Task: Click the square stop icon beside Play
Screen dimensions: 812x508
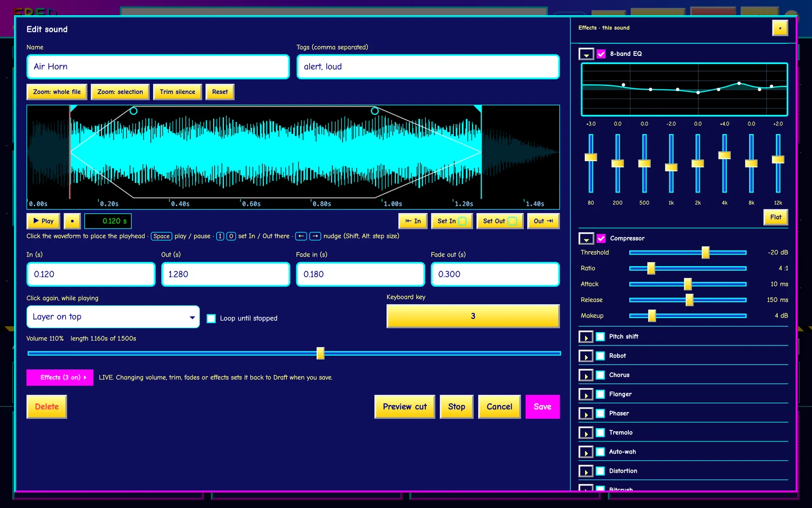Action: click(x=72, y=221)
